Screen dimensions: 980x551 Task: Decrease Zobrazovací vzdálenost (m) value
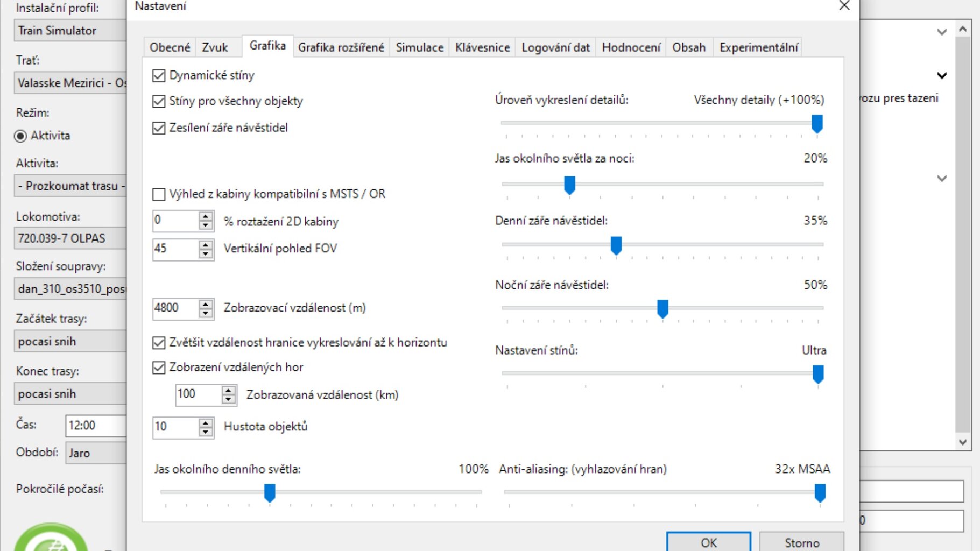pos(206,313)
